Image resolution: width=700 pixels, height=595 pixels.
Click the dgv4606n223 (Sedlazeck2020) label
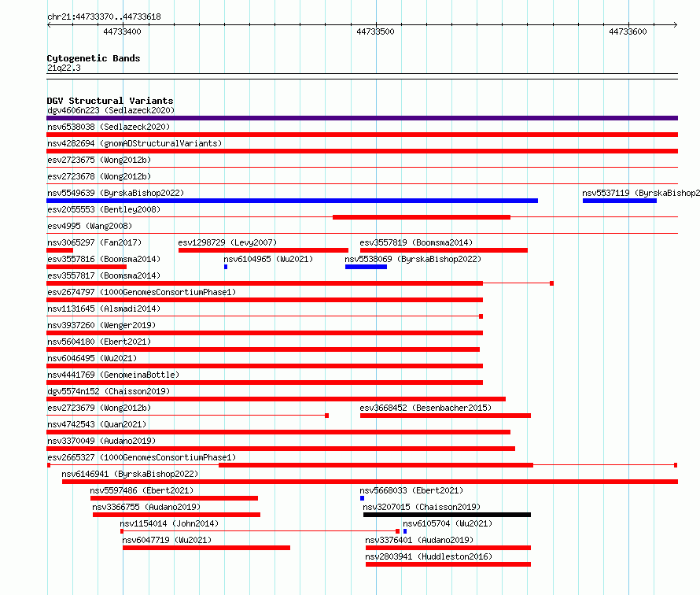[111, 110]
